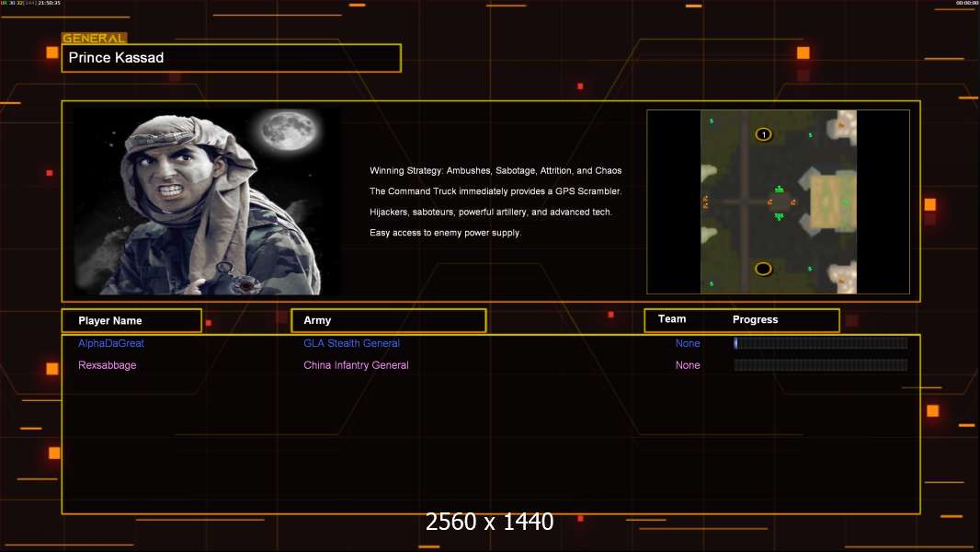
Task: Click the Winning Strategy text line
Action: [x=495, y=171]
